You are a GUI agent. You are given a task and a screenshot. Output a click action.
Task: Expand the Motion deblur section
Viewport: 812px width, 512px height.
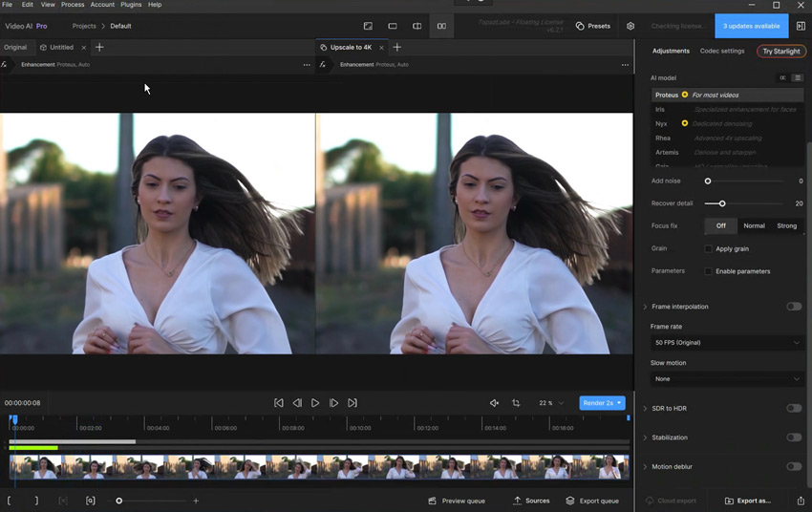(645, 466)
